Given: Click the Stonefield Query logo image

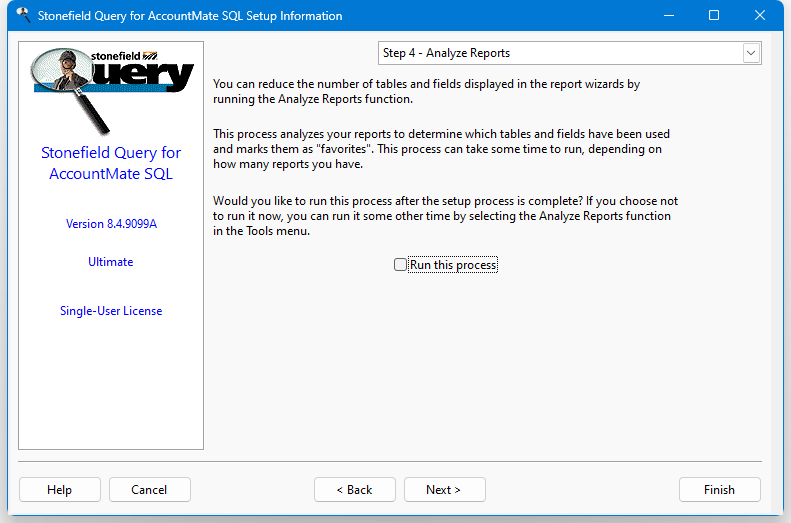Looking at the screenshot, I should [111, 90].
